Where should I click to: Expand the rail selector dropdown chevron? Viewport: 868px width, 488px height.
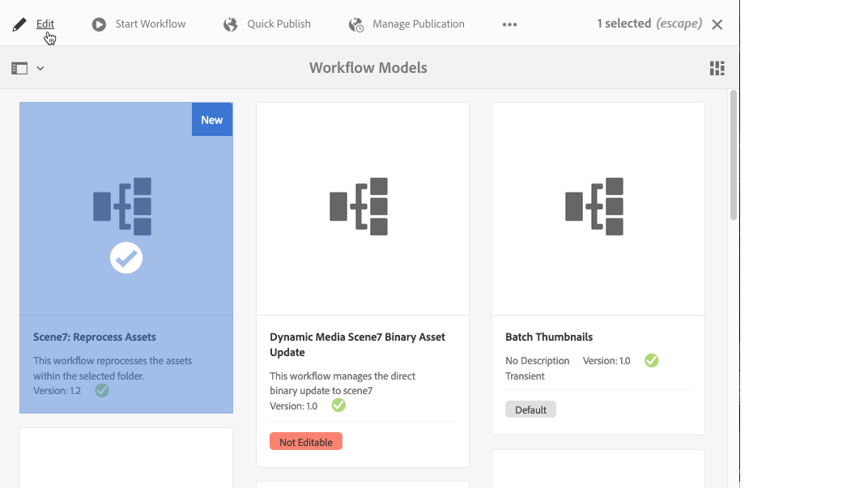click(x=40, y=68)
